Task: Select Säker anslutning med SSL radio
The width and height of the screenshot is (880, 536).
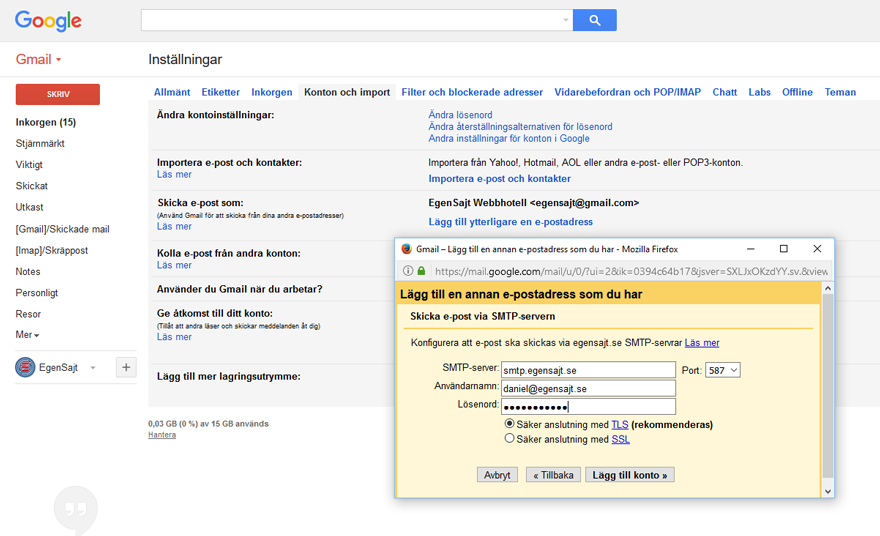Action: [509, 438]
